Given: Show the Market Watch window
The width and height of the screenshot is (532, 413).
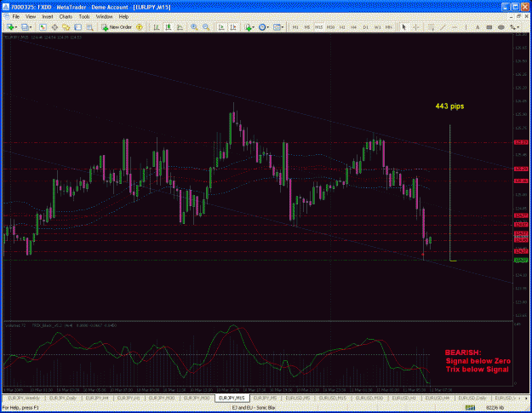Looking at the screenshot, I should click(x=43, y=27).
